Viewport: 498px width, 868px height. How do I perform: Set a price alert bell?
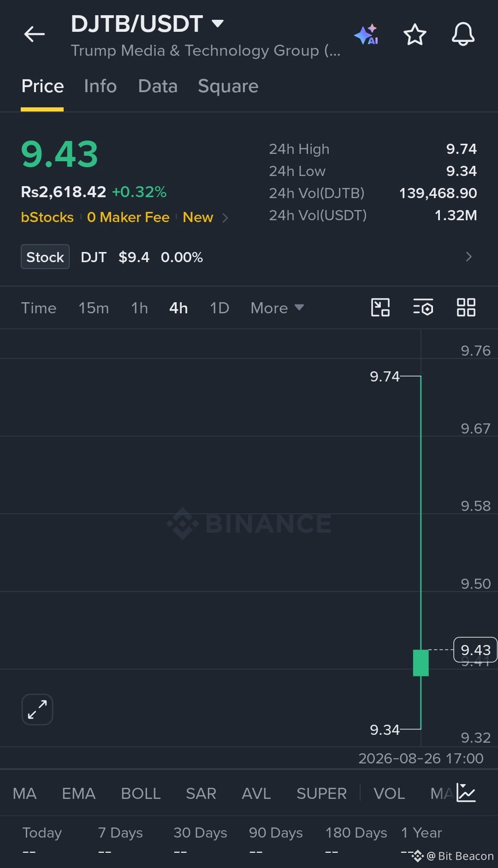[463, 34]
